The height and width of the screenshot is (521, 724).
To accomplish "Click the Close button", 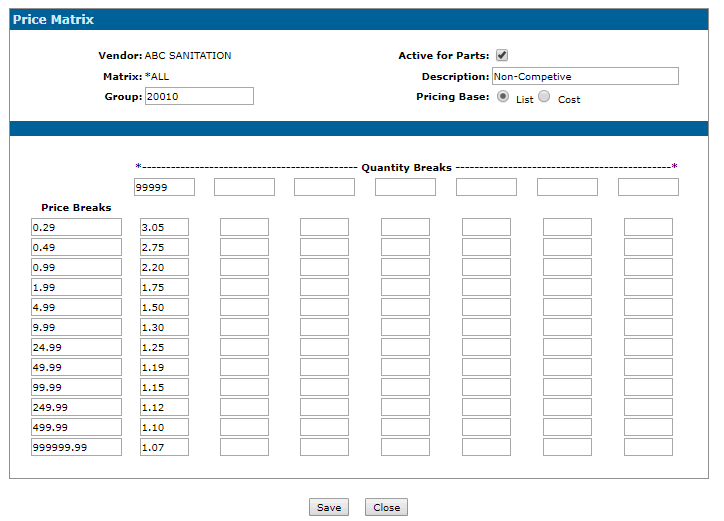I will point(386,507).
